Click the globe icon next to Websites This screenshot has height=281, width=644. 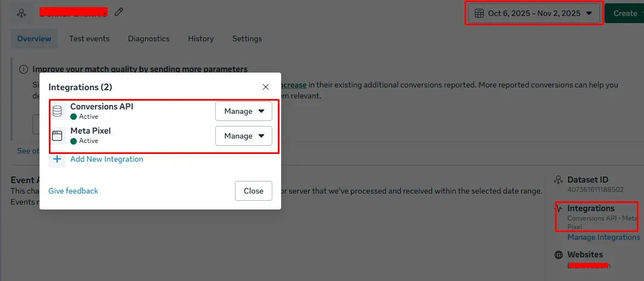click(x=559, y=255)
